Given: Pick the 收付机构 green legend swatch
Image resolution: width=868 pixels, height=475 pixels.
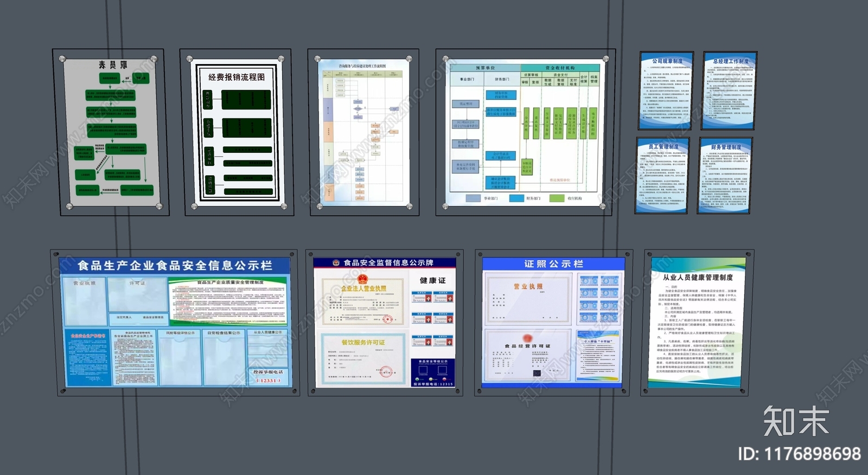Looking at the screenshot, I should point(557,198).
